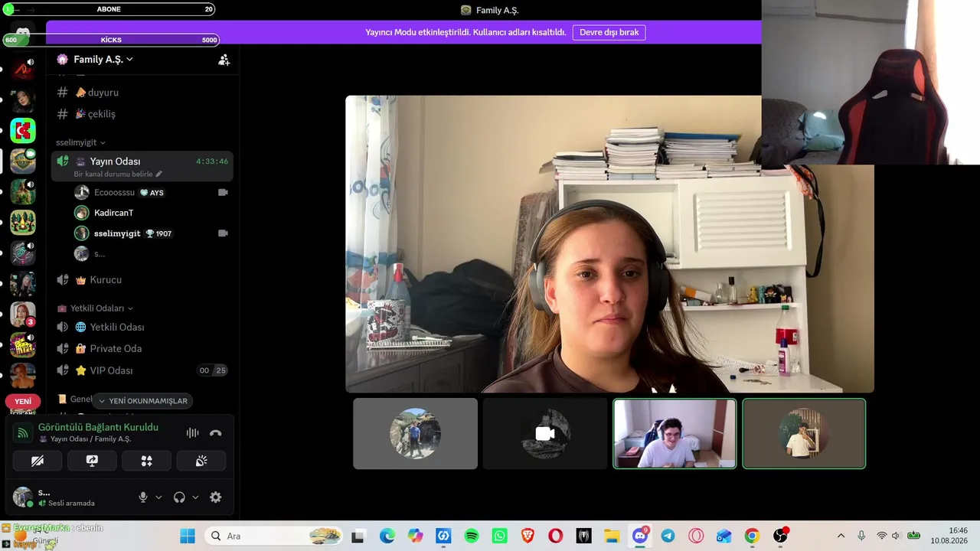Click the taskbar volume speaker icon

896,536
